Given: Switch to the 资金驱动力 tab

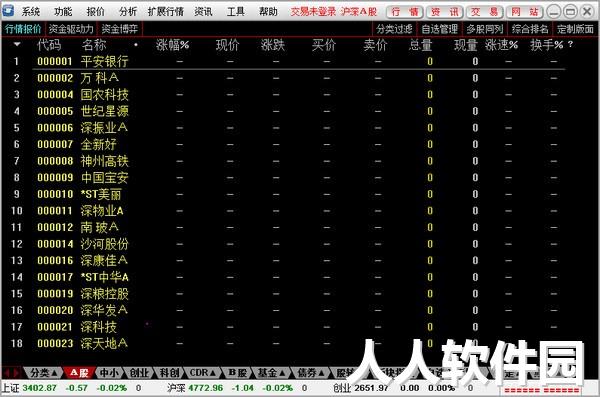Looking at the screenshot, I should [x=71, y=29].
